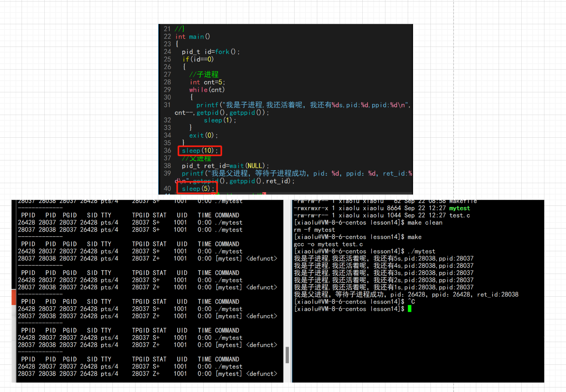Select the 'make clean' command text
The image size is (566, 392).
point(425,222)
